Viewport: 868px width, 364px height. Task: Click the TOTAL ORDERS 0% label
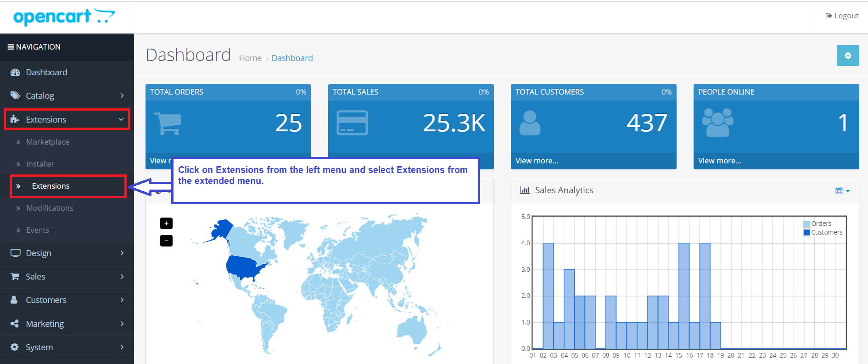coord(301,92)
